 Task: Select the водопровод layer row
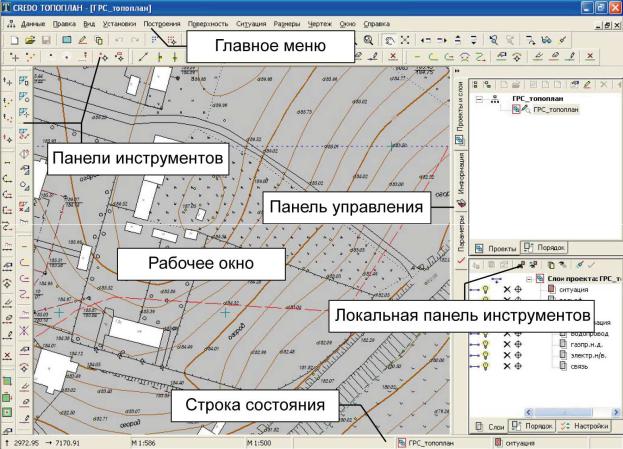pyautogui.click(x=589, y=334)
